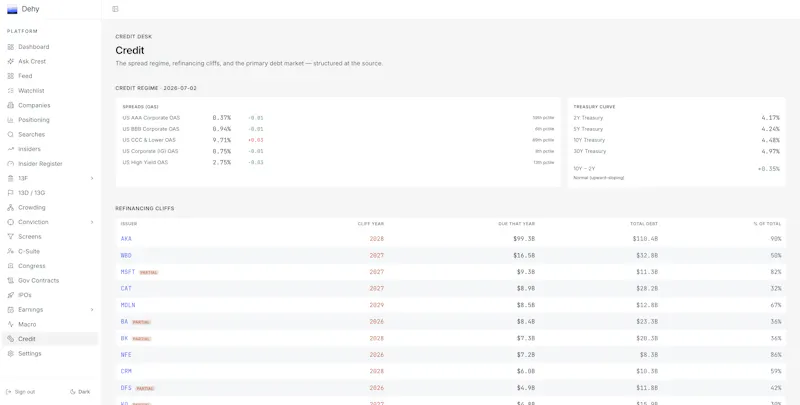
Task: Click the Insider Register icon
Action: click(10, 164)
